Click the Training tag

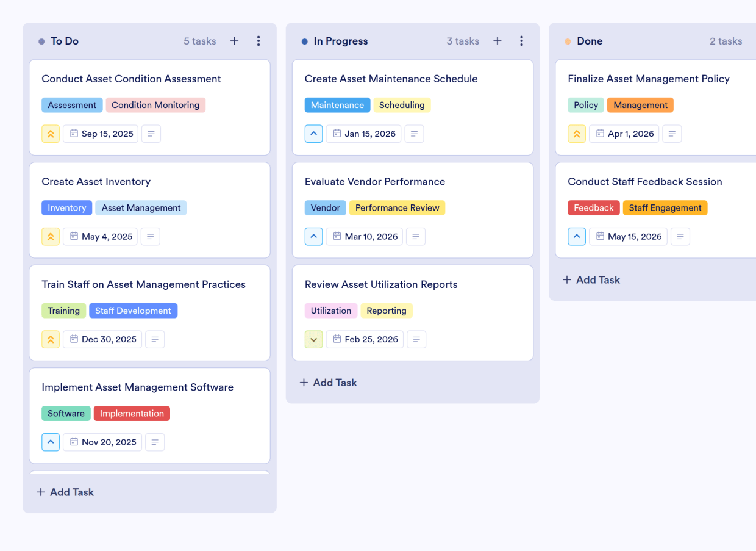point(64,311)
